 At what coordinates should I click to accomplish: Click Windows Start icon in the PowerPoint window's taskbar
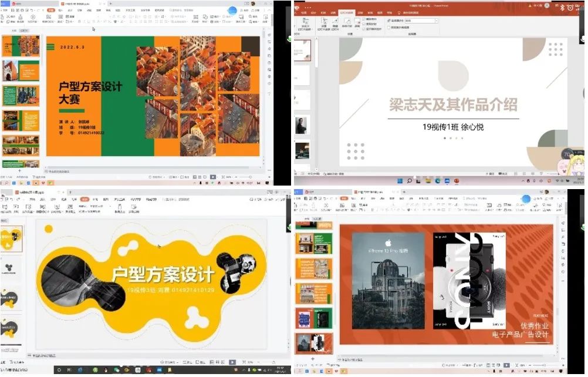(400, 181)
